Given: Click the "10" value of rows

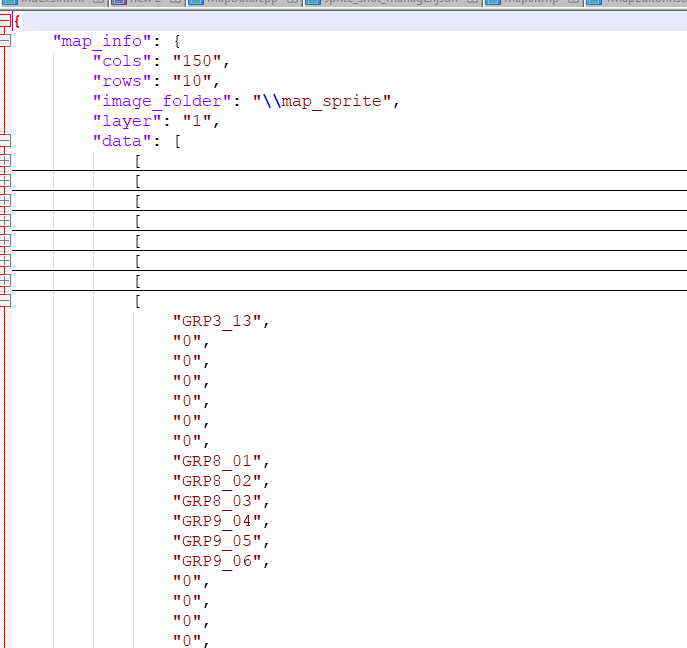Looking at the screenshot, I should pyautogui.click(x=195, y=81).
